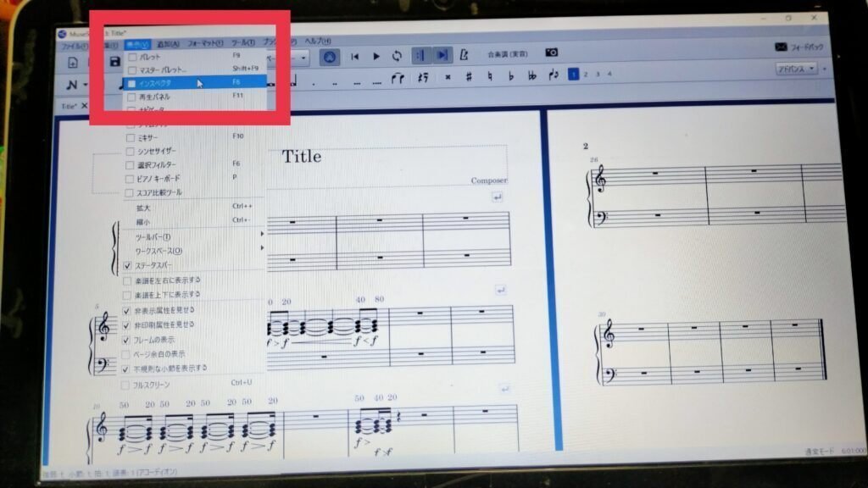Close the Title* score tab
This screenshot has height=488, width=868.
pyautogui.click(x=85, y=106)
